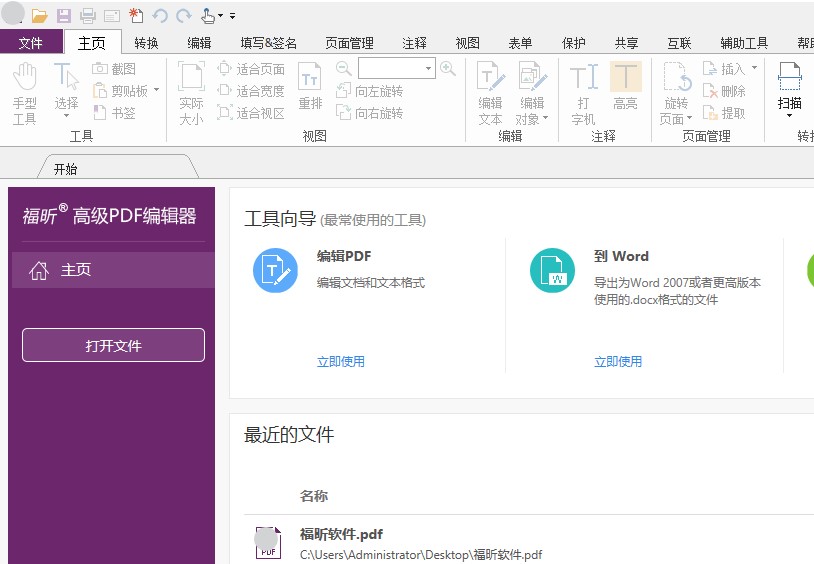Click the Email envelope icon in quick access toolbar
Viewport: 814px width, 564px height.
pyautogui.click(x=112, y=16)
